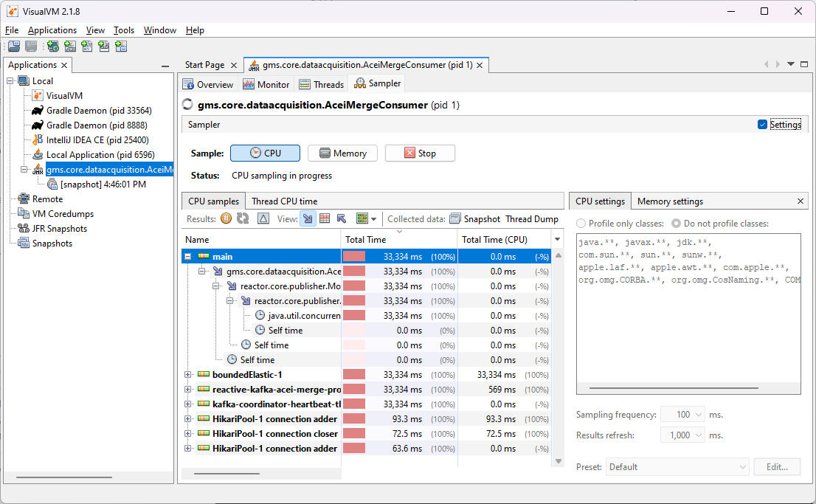Screen dimensions: 816x504
Task: Select the JFR Snapshots node
Action: (x=59, y=229)
